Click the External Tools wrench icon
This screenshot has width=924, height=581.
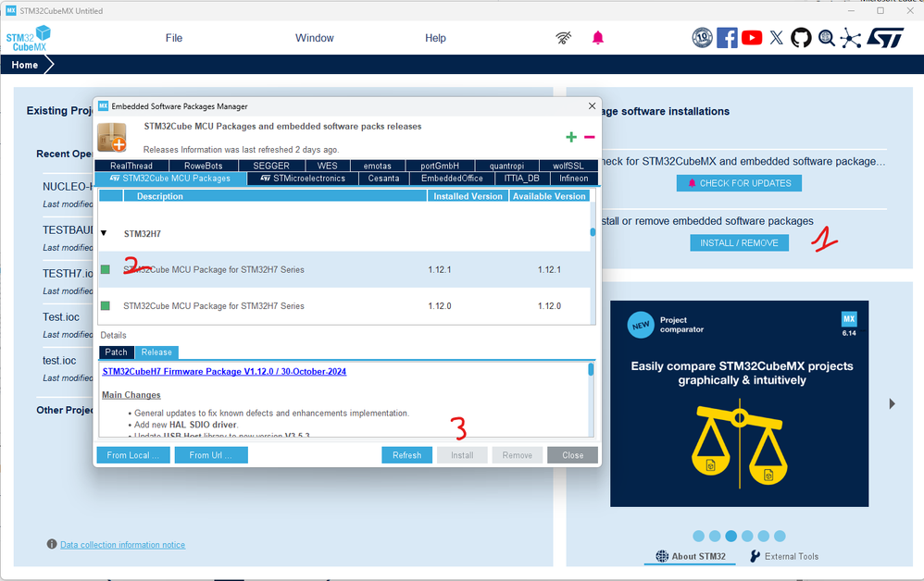[x=755, y=556]
